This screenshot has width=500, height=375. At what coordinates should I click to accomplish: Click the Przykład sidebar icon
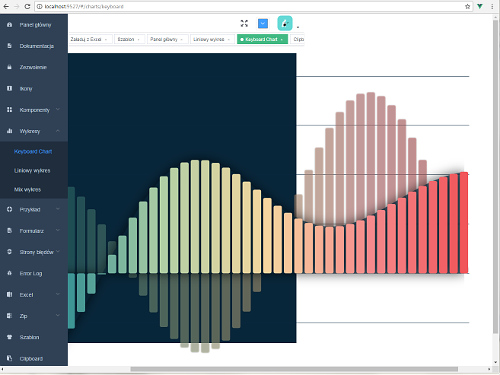(9, 209)
